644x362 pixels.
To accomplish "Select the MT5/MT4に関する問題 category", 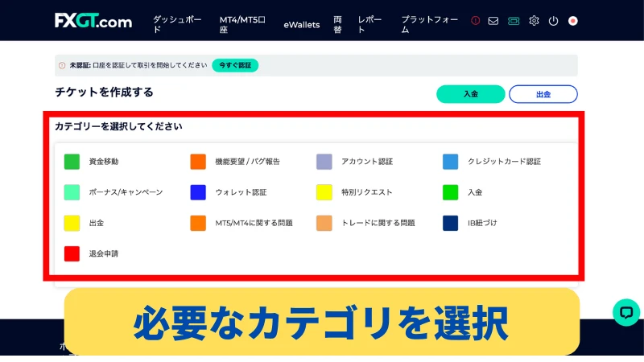I will (x=254, y=223).
